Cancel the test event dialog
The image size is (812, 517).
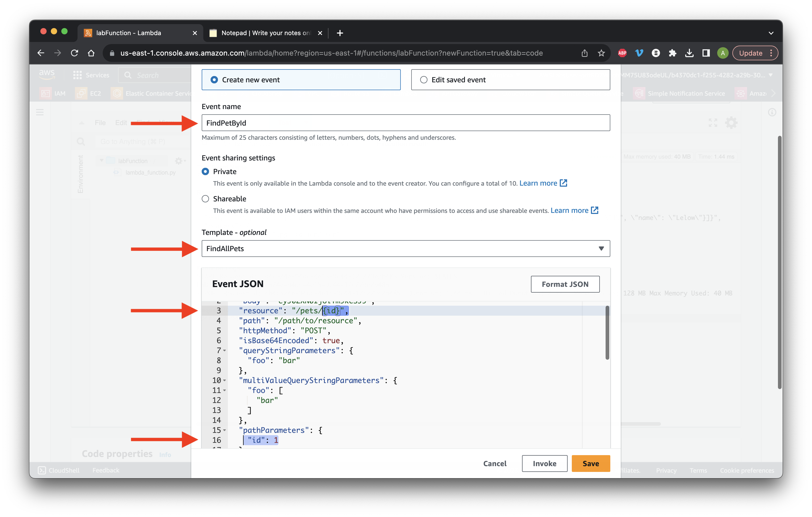pos(494,463)
